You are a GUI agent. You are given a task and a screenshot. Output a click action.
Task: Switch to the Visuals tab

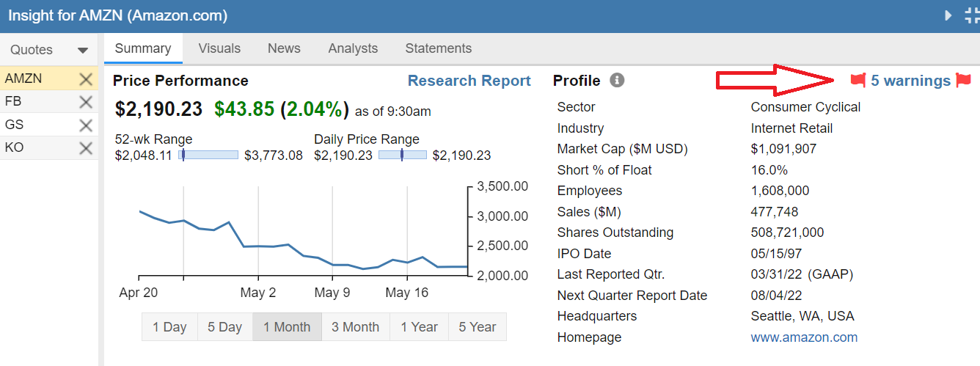click(219, 48)
